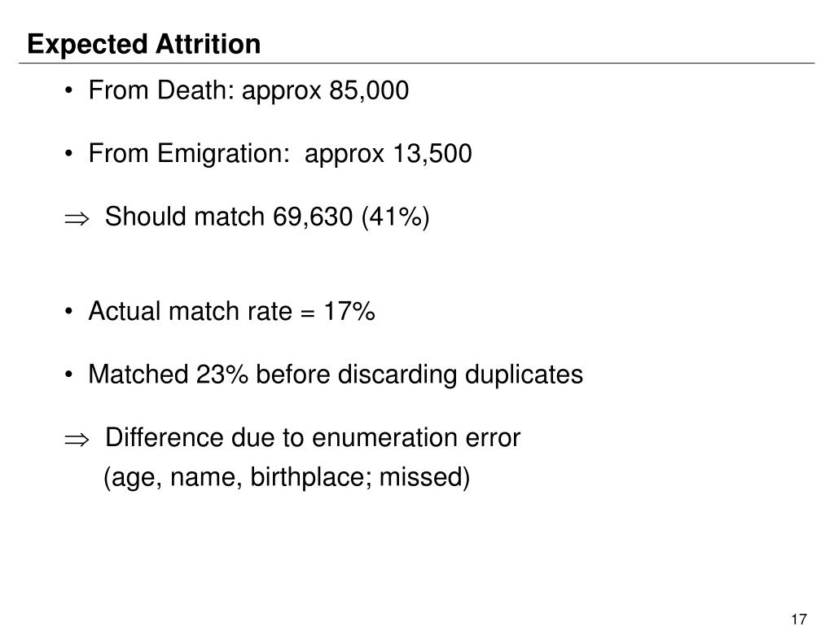Click 'Matched 23% before discarding duplicates' text
The width and height of the screenshot is (834, 644).
(336, 375)
